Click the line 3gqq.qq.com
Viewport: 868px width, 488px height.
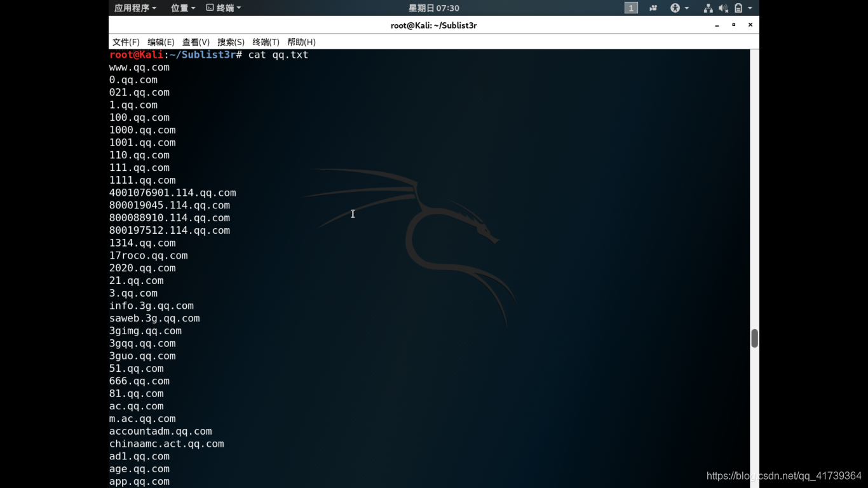click(142, 344)
